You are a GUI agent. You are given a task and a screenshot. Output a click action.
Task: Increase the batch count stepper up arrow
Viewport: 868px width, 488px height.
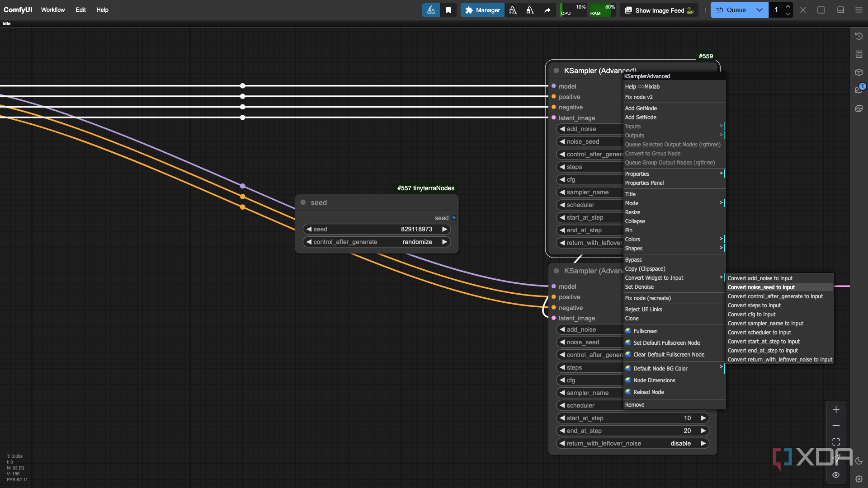click(x=788, y=6)
